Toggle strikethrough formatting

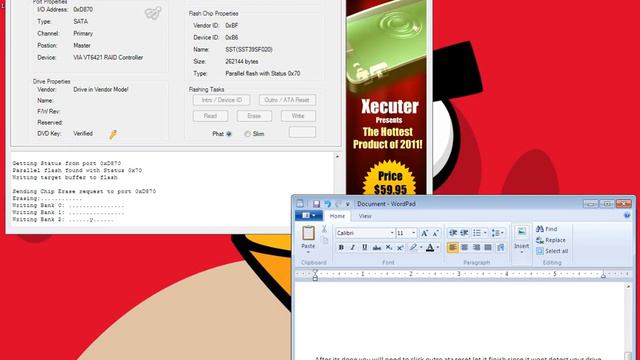[377, 247]
